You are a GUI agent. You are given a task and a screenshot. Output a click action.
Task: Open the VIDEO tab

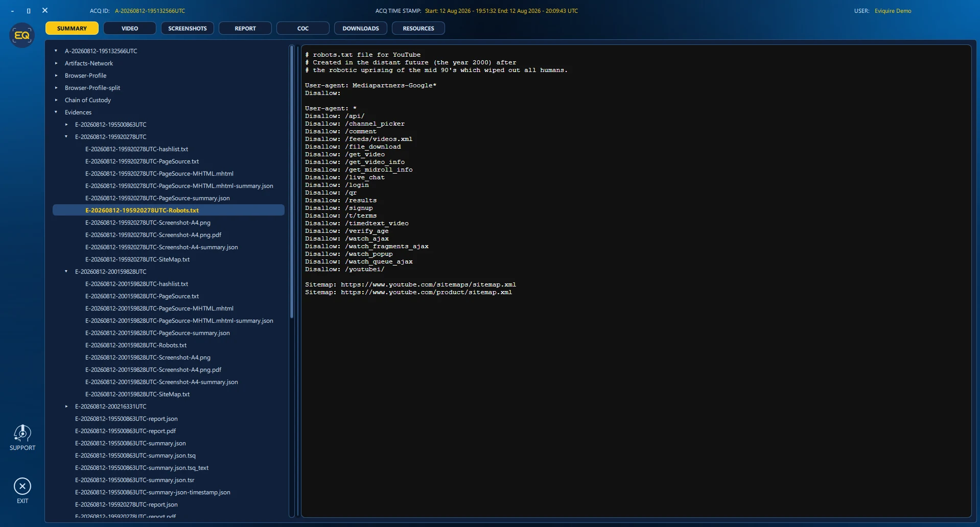coord(130,29)
